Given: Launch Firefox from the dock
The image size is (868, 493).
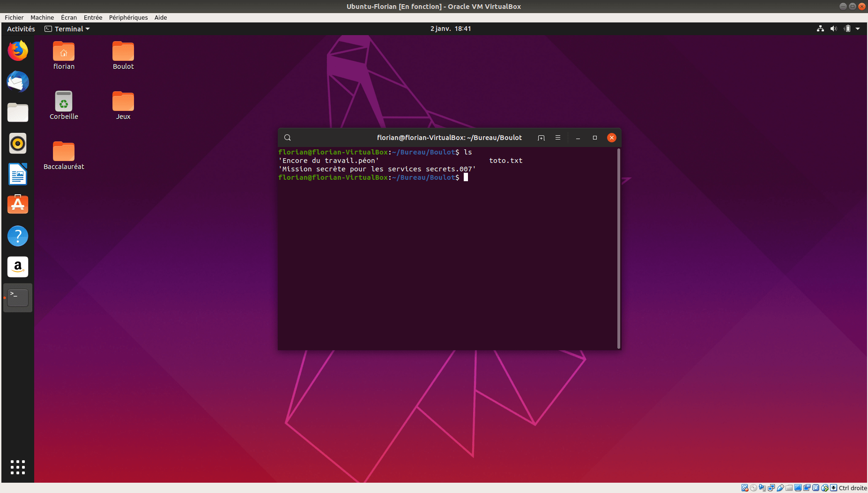Looking at the screenshot, I should click(x=18, y=51).
